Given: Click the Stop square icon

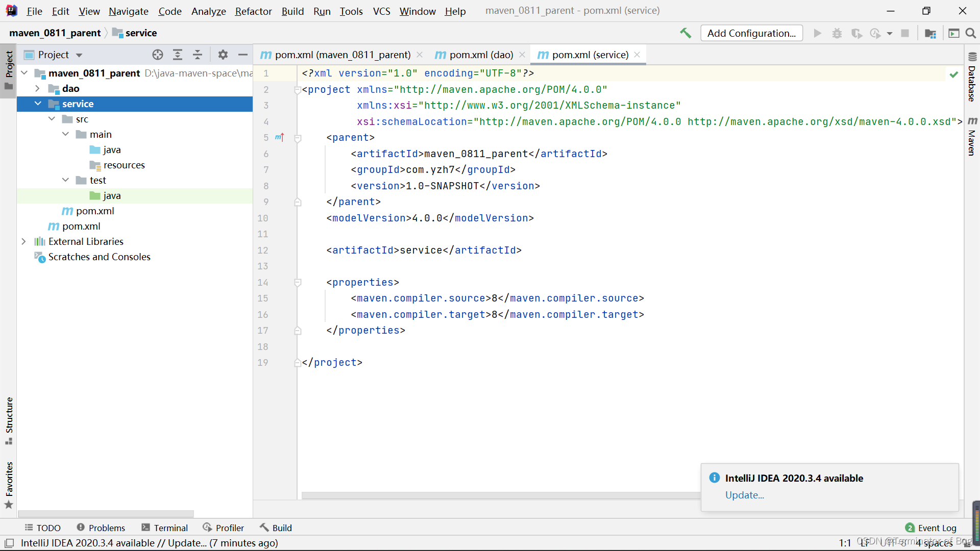Looking at the screenshot, I should click(x=905, y=33).
